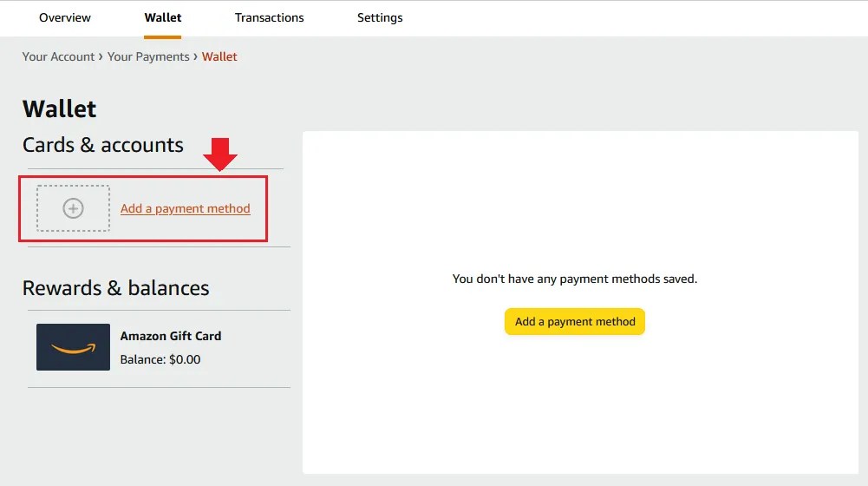868x486 pixels.
Task: Click the Amazon Gift Card logo thumbnail
Action: (x=73, y=347)
